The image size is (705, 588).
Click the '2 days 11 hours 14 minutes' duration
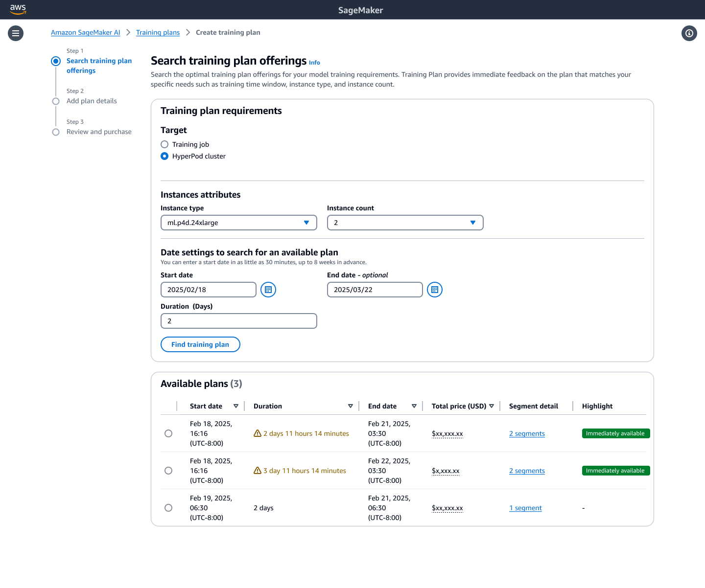point(306,433)
